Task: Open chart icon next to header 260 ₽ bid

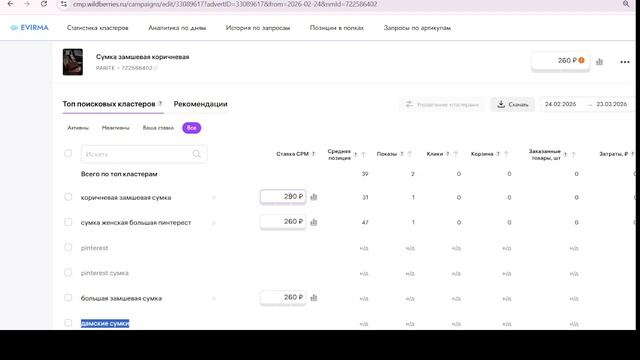Action: (599, 62)
